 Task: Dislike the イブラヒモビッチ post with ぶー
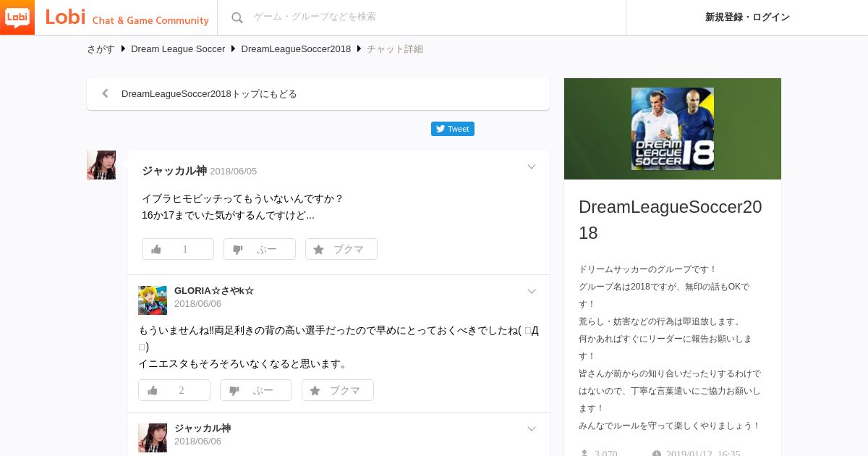click(260, 249)
